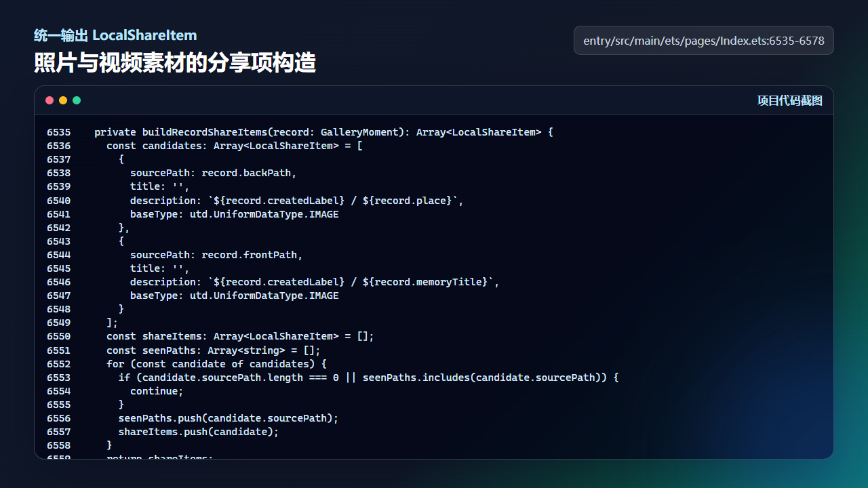Click line 6545 "title: '',"

(160, 268)
